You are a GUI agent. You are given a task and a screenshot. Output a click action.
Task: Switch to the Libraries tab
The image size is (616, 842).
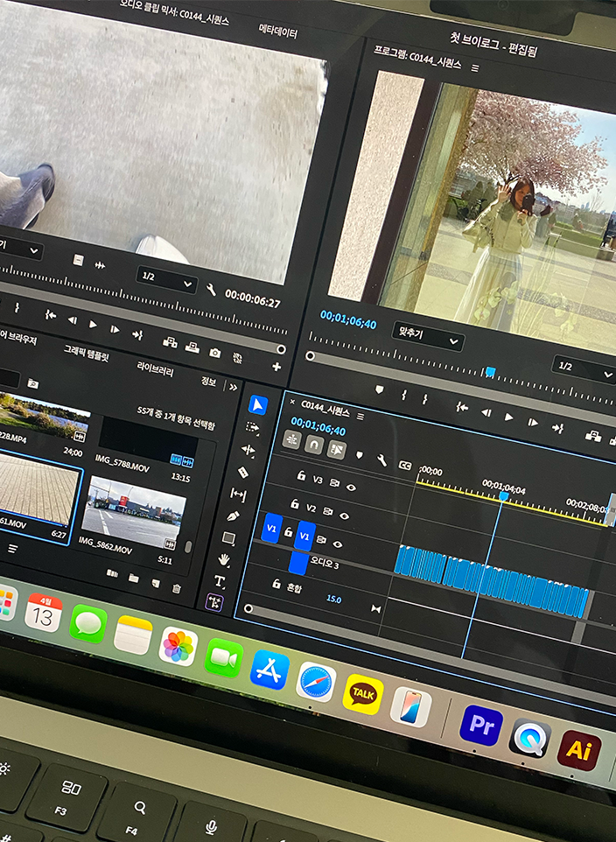point(155,368)
